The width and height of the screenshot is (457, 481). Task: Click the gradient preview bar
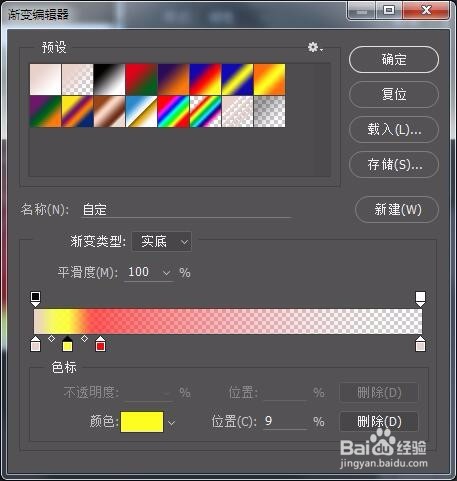(228, 321)
